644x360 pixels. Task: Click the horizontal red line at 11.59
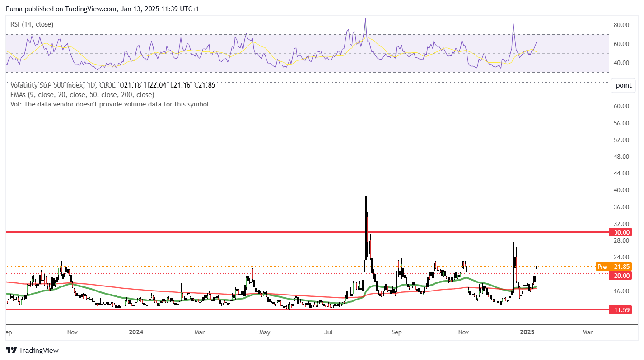pyautogui.click(x=307, y=310)
